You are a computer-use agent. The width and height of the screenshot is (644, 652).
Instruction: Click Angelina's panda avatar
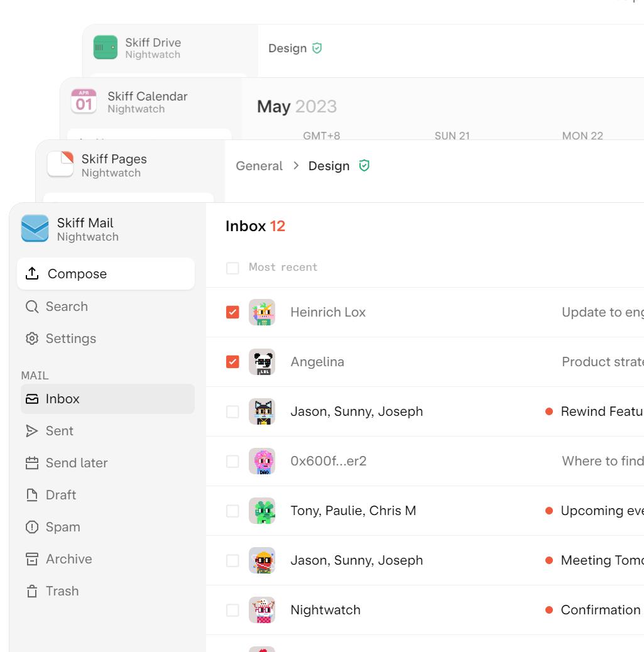(262, 362)
